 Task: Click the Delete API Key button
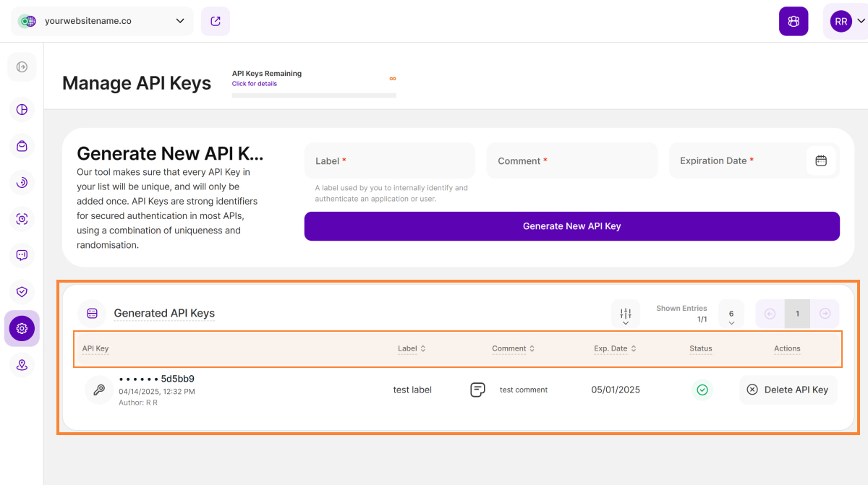(x=788, y=390)
